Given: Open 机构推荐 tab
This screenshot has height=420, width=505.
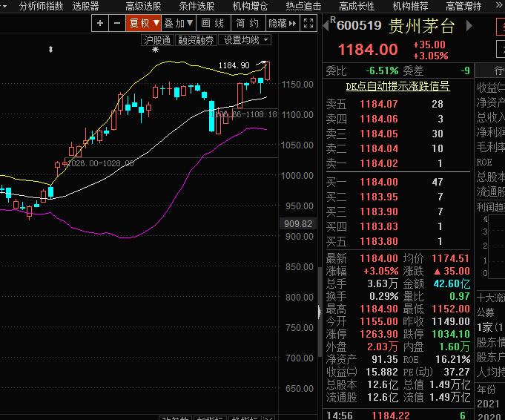Looking at the screenshot, I should pyautogui.click(x=410, y=6).
